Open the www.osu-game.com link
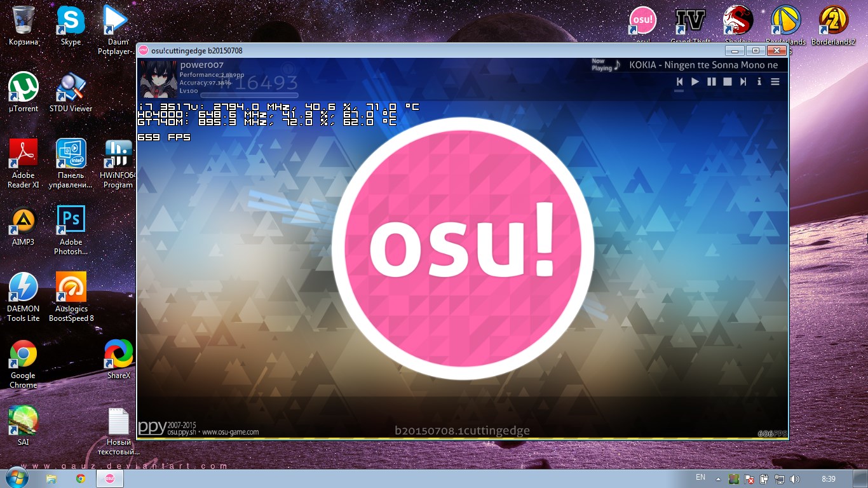 click(231, 432)
